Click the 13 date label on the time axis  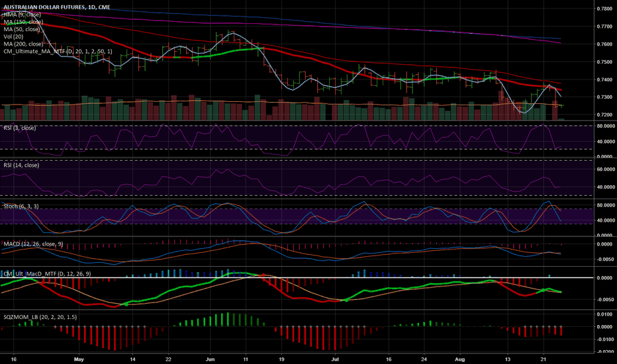[x=508, y=359]
